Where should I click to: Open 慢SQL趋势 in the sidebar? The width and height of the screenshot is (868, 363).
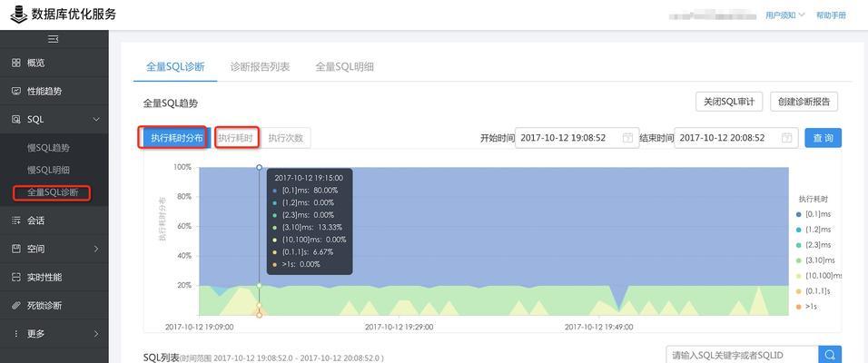pyautogui.click(x=49, y=148)
